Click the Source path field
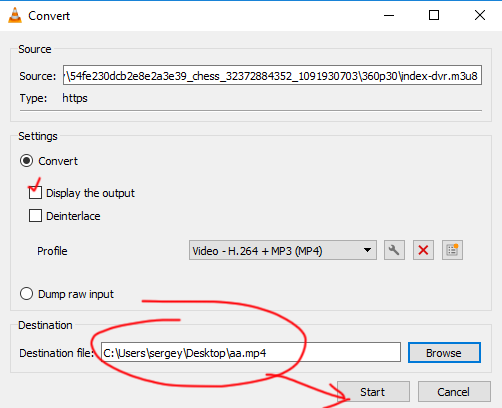The height and width of the screenshot is (408, 502). tap(272, 75)
